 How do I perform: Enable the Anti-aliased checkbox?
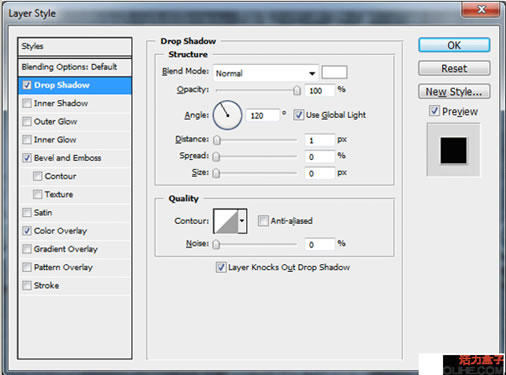pyautogui.click(x=263, y=221)
